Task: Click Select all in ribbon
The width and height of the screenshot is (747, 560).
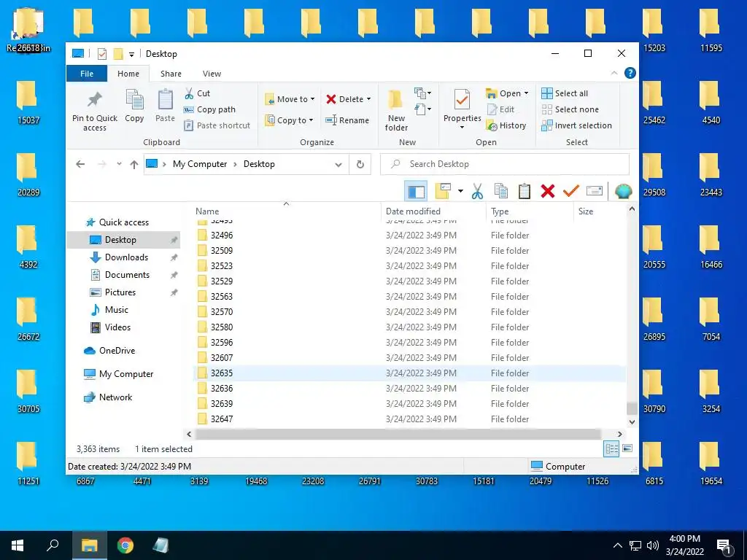Action: (565, 93)
